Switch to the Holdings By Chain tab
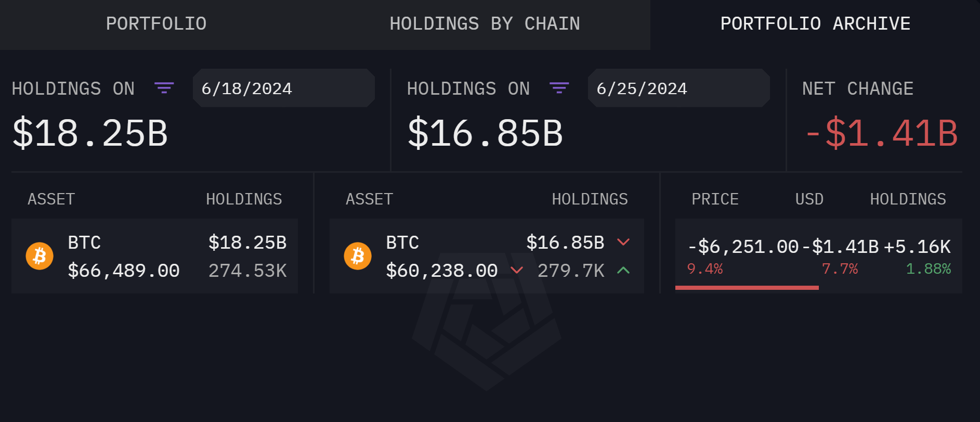This screenshot has height=422, width=980. pos(485,24)
